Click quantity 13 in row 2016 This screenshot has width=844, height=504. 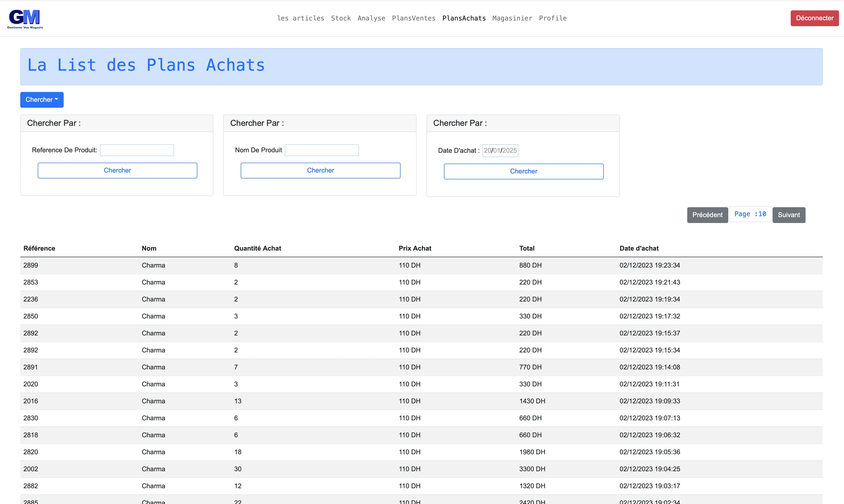click(x=238, y=401)
